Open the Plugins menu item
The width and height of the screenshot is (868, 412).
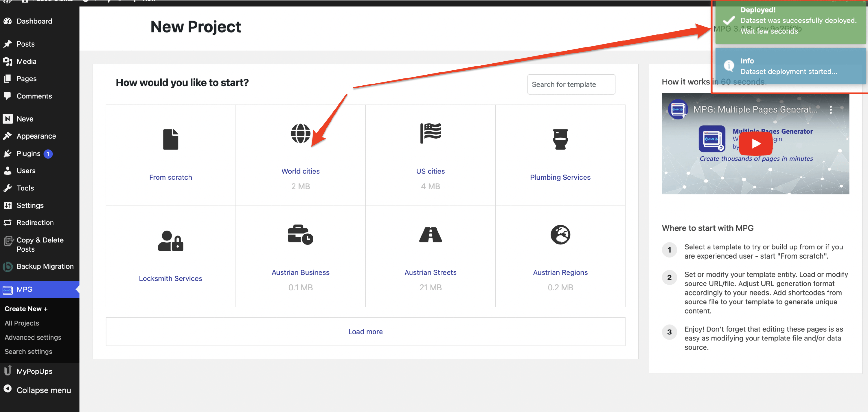[x=28, y=154]
